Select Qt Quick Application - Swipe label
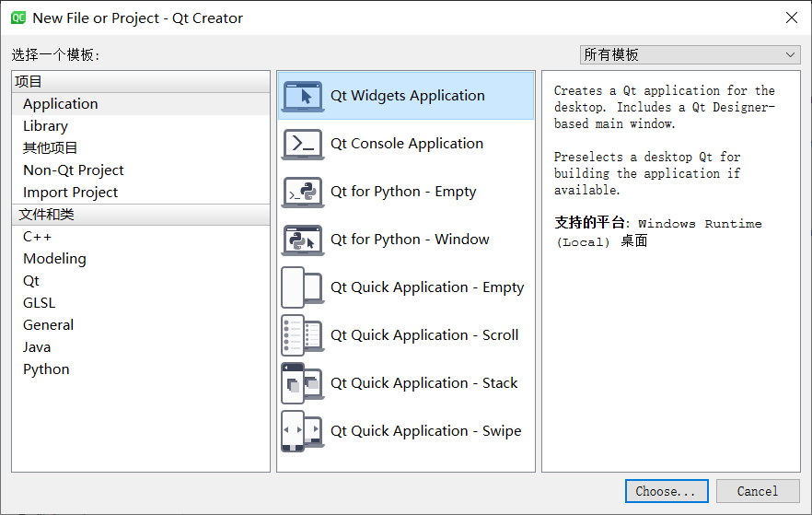The width and height of the screenshot is (812, 515). 425,431
